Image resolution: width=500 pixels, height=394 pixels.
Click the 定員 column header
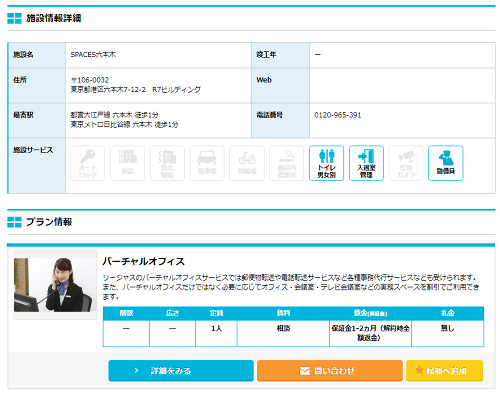click(x=216, y=313)
